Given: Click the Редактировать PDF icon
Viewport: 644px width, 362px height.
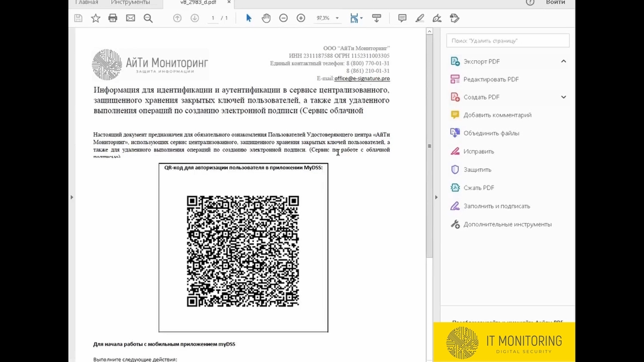Looking at the screenshot, I should click(x=455, y=79).
